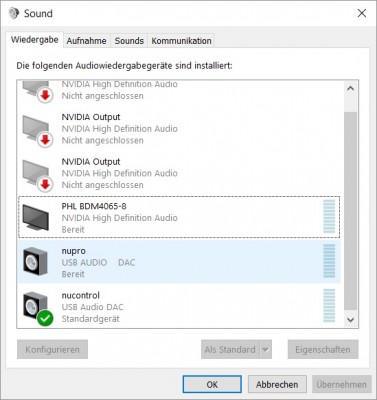
Task: Click the Konfigurieren button
Action: click(52, 350)
